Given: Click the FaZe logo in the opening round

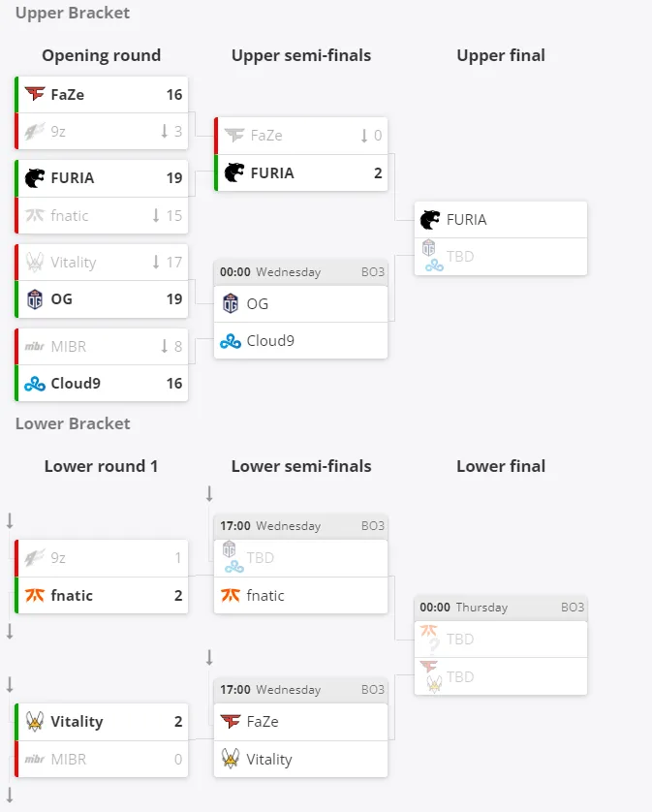Looking at the screenshot, I should click(35, 94).
